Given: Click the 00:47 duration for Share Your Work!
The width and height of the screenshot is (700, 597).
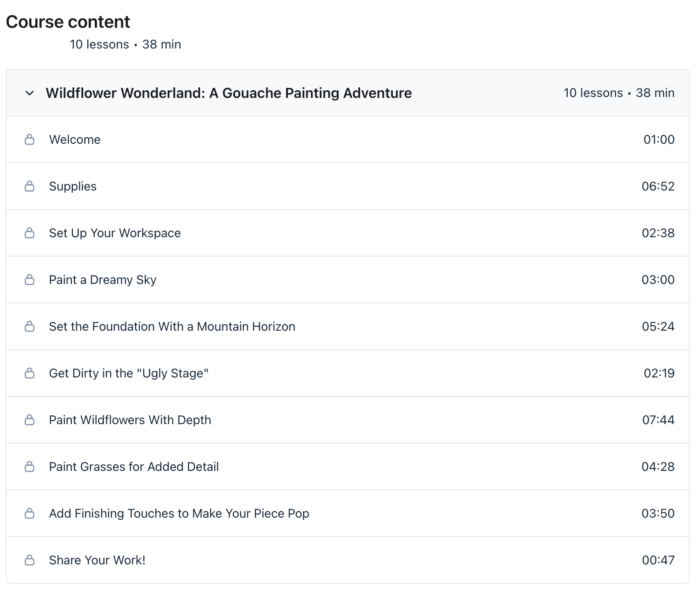Looking at the screenshot, I should coord(658,560).
